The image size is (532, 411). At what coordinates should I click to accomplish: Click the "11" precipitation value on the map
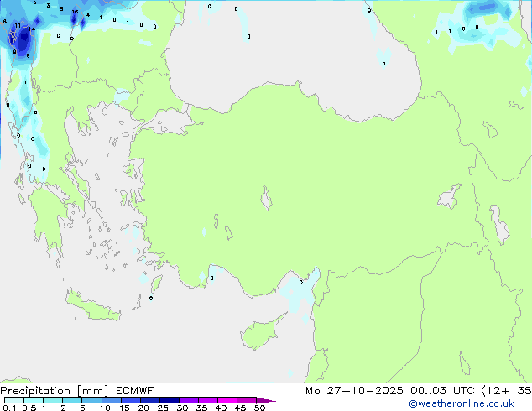pyautogui.click(x=18, y=25)
